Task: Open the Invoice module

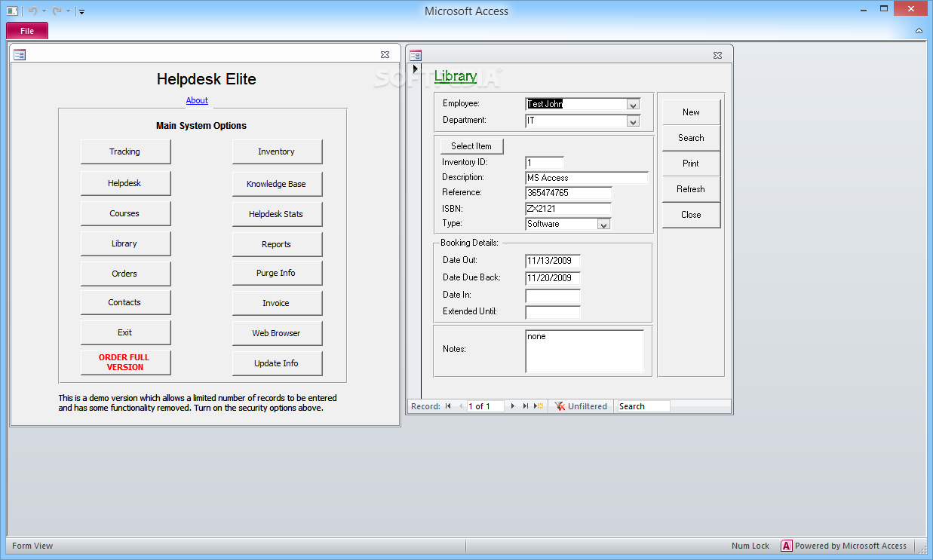Action: 277,303
